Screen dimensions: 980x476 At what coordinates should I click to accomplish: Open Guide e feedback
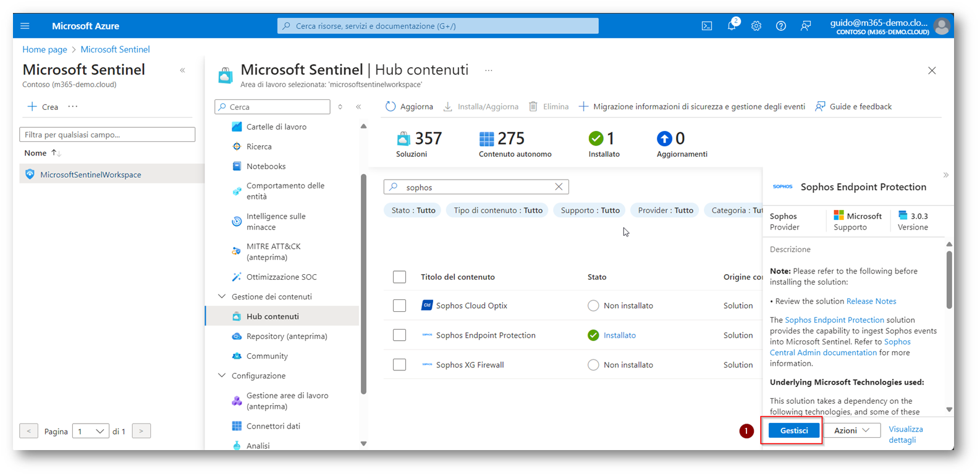(853, 106)
